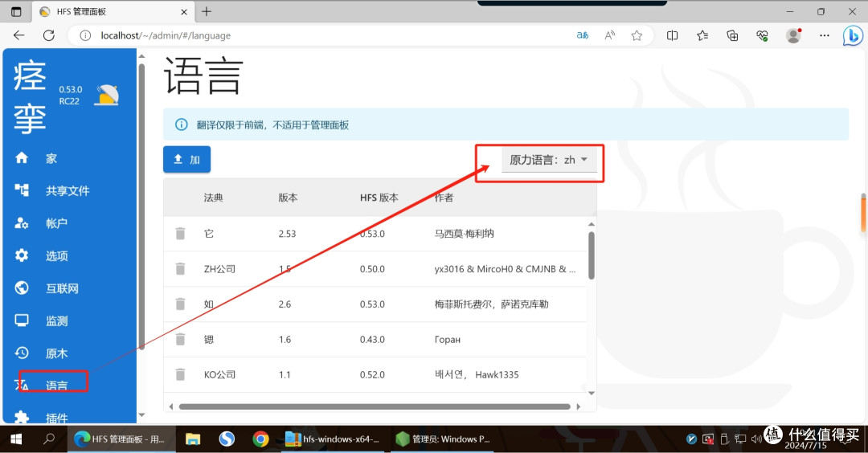Click the split screen icon
This screenshot has height=453, width=868.
672,35
